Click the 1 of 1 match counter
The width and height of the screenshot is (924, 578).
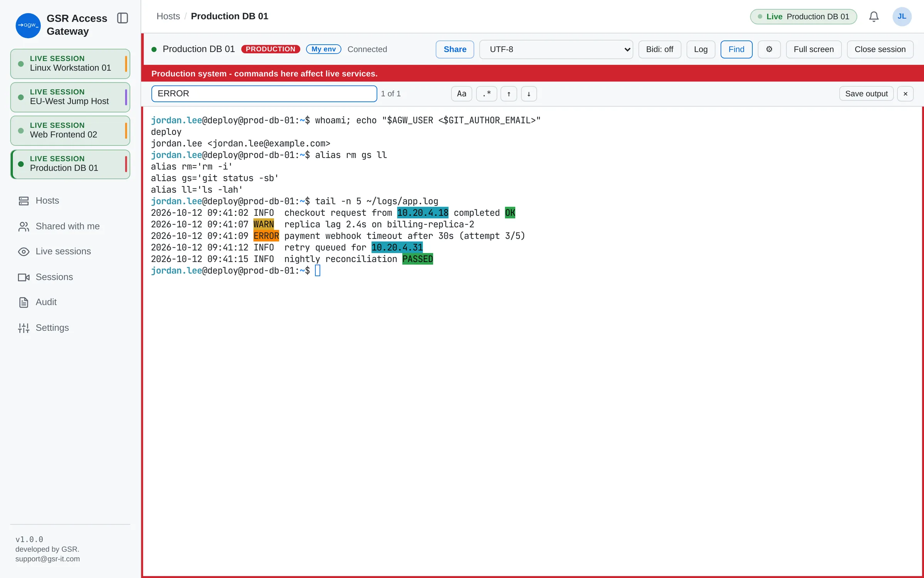tap(391, 94)
